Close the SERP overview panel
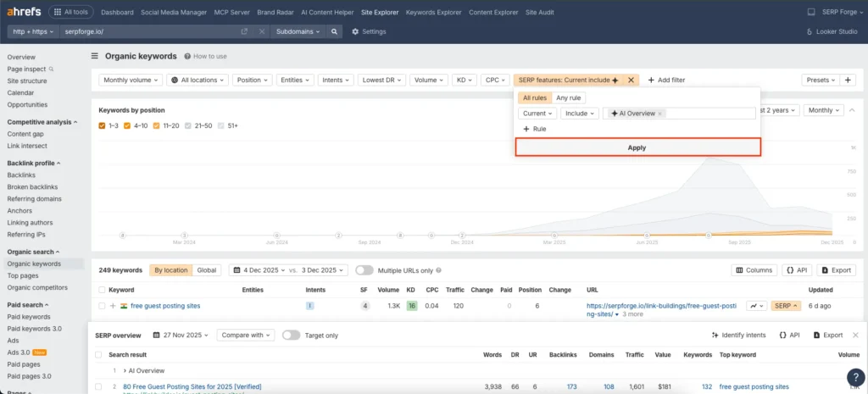This screenshot has width=868, height=394. point(855,335)
